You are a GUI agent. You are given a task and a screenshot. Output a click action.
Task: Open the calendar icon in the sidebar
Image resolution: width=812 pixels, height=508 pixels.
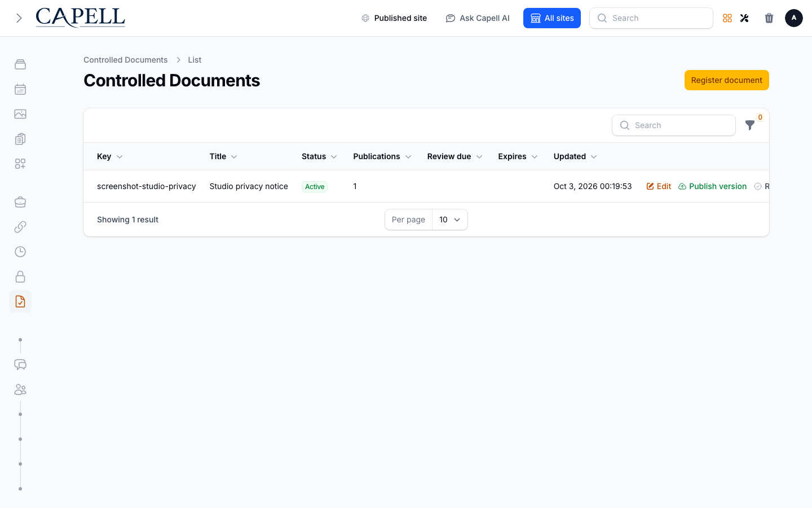pyautogui.click(x=20, y=89)
